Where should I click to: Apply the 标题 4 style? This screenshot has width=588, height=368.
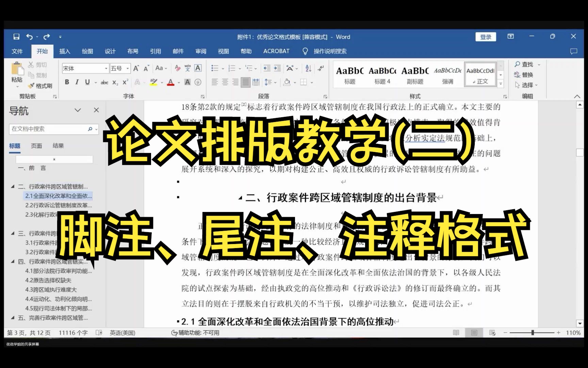click(382, 75)
